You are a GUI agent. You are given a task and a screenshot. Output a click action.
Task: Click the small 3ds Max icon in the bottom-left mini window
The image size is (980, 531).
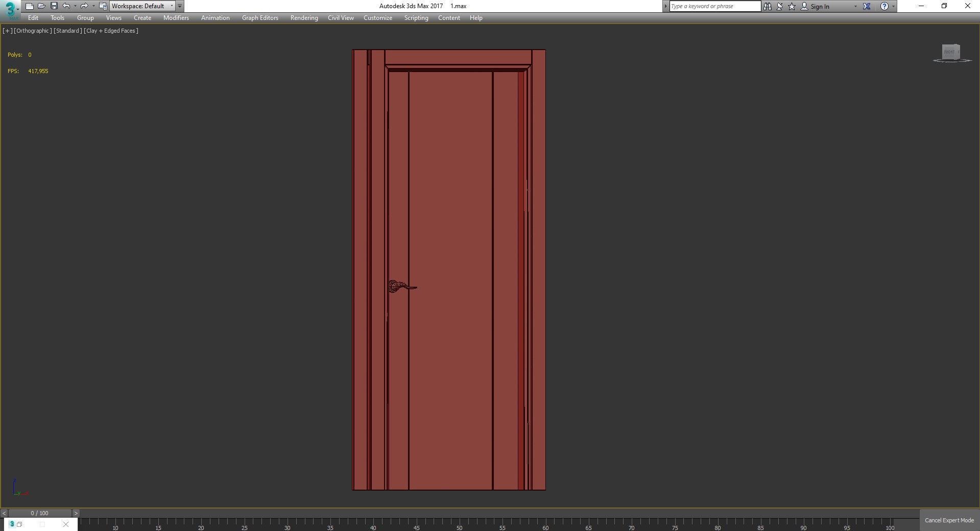12,524
